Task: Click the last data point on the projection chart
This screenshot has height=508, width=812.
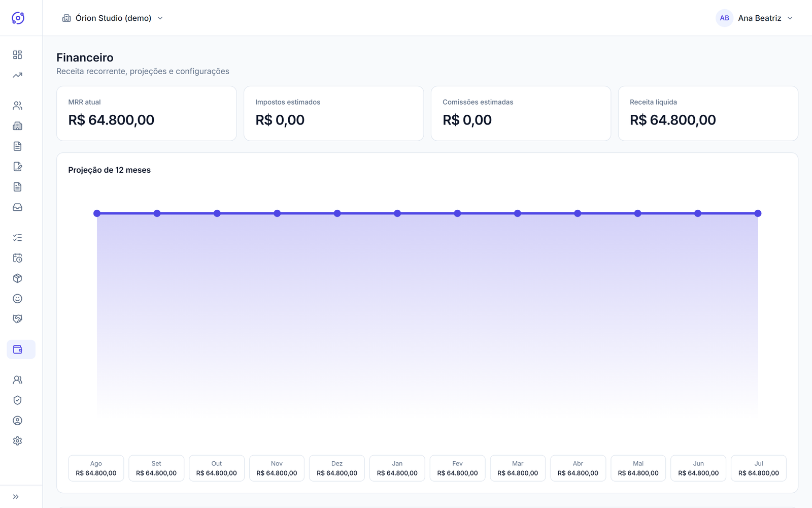Action: pos(758,213)
